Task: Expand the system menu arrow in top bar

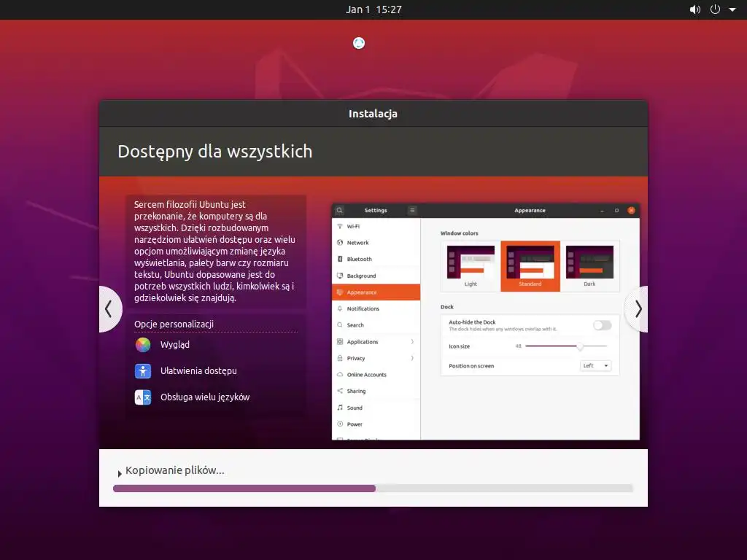Action: point(732,9)
